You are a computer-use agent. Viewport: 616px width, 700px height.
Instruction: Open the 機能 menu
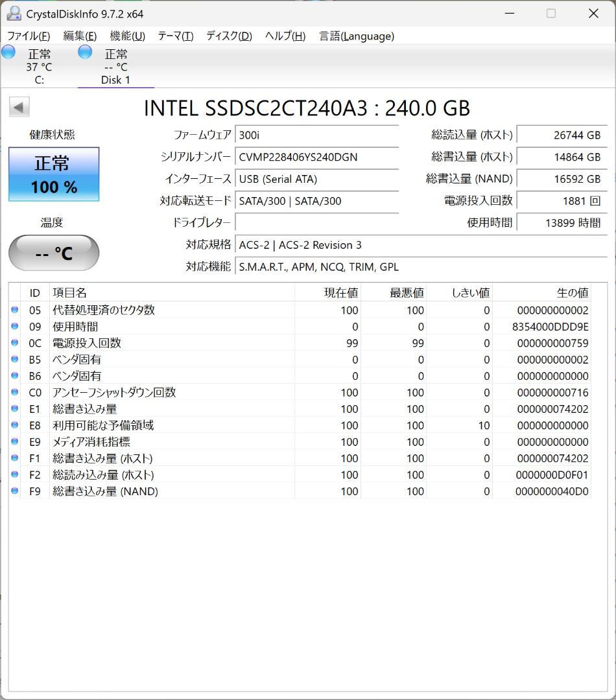(127, 36)
